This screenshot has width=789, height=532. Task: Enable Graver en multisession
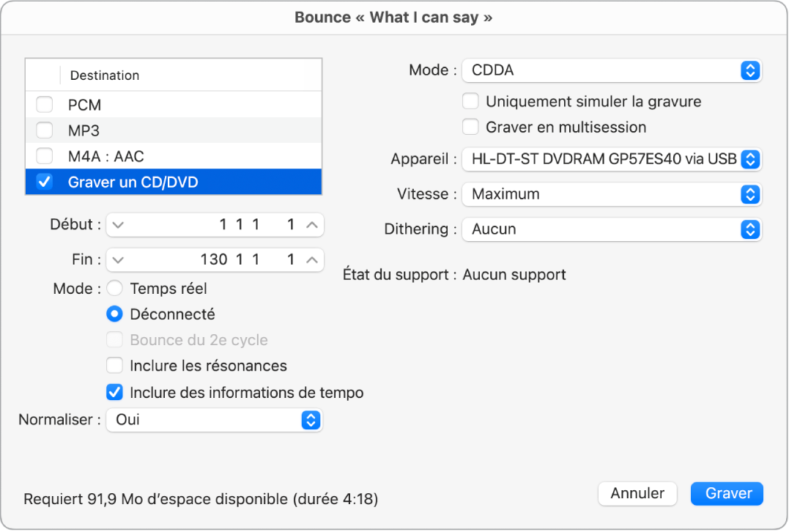pos(470,127)
